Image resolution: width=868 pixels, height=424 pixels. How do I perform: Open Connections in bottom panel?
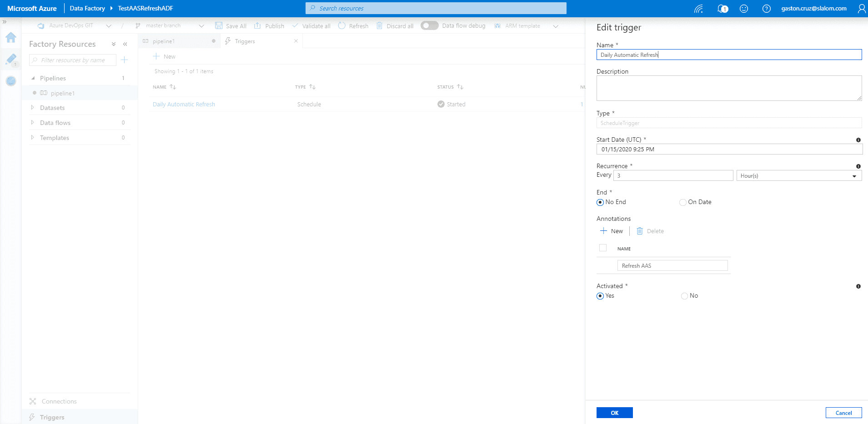59,401
